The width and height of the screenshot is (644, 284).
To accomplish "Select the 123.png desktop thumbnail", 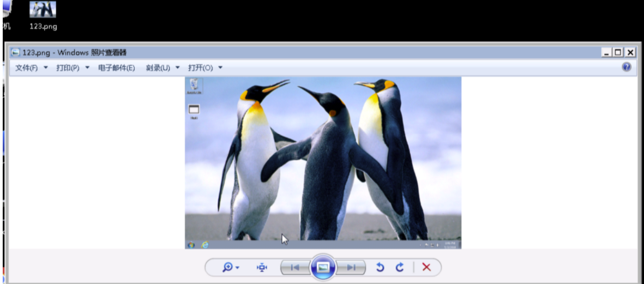I will [x=43, y=9].
